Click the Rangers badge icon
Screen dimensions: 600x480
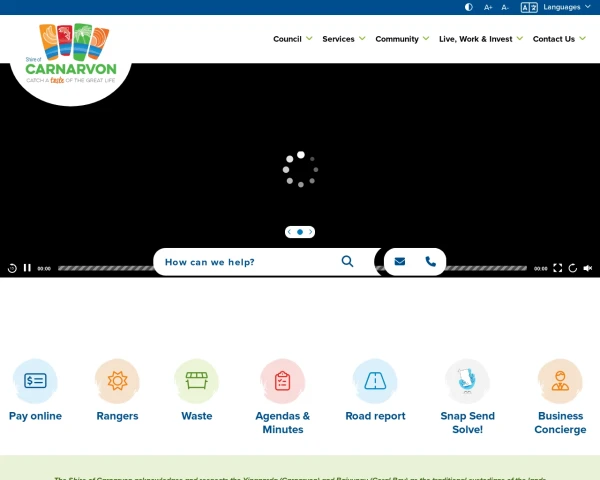pos(117,381)
